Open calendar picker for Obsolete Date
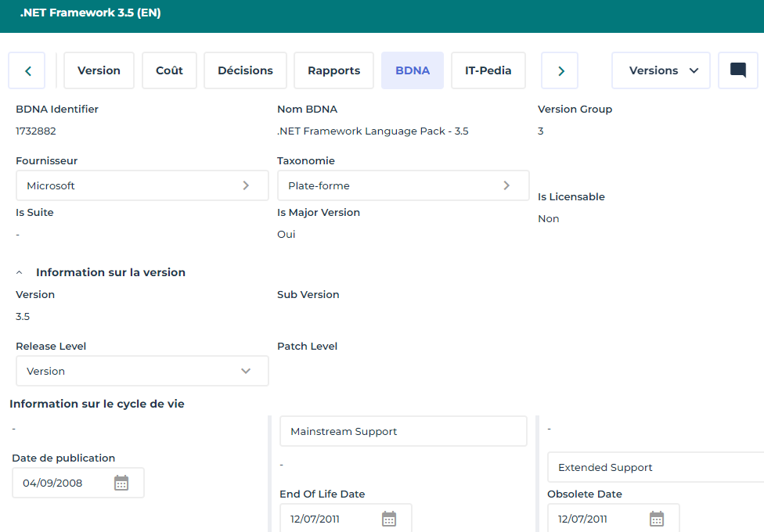 (657, 519)
